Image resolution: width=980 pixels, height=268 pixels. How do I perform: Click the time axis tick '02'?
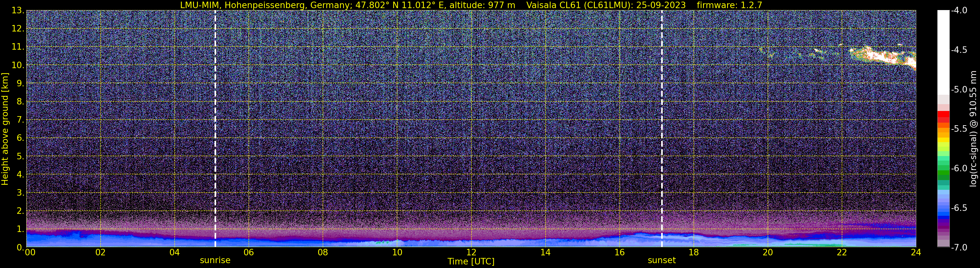(100, 253)
